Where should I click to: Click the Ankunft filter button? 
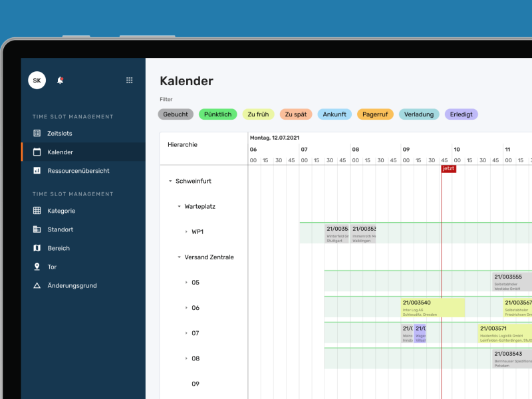pyautogui.click(x=334, y=114)
